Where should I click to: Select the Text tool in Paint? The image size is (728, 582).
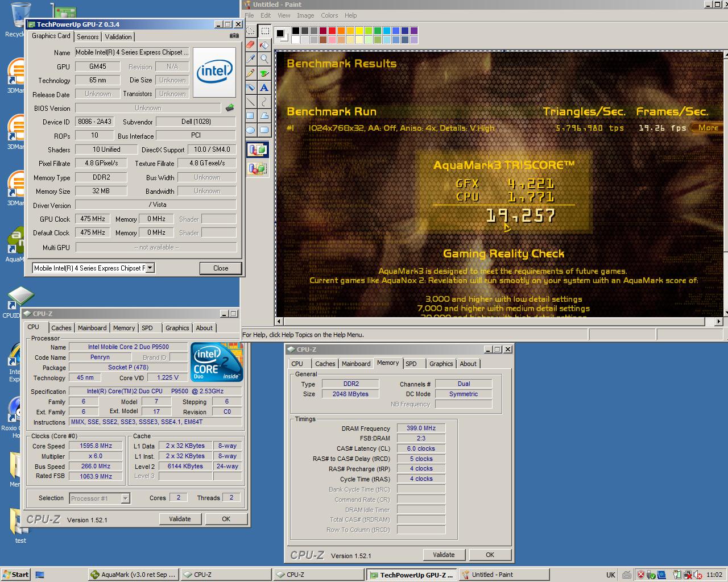(x=264, y=88)
